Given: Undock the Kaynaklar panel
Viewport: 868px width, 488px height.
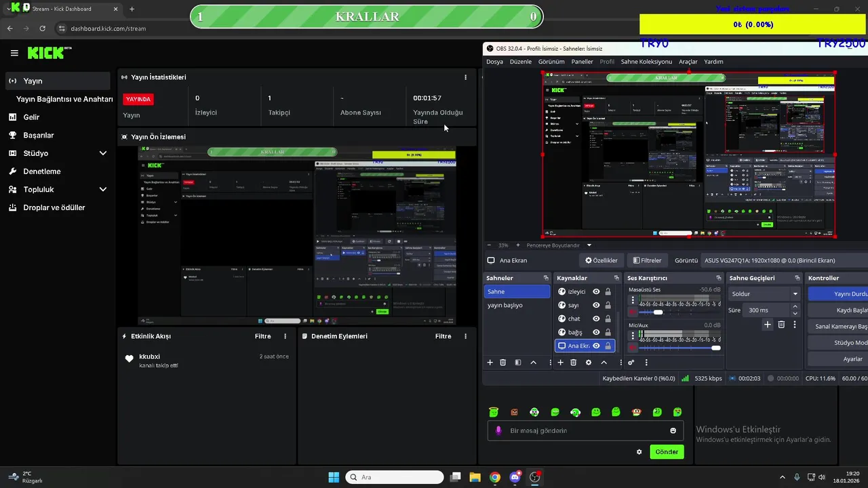Looking at the screenshot, I should [616, 278].
